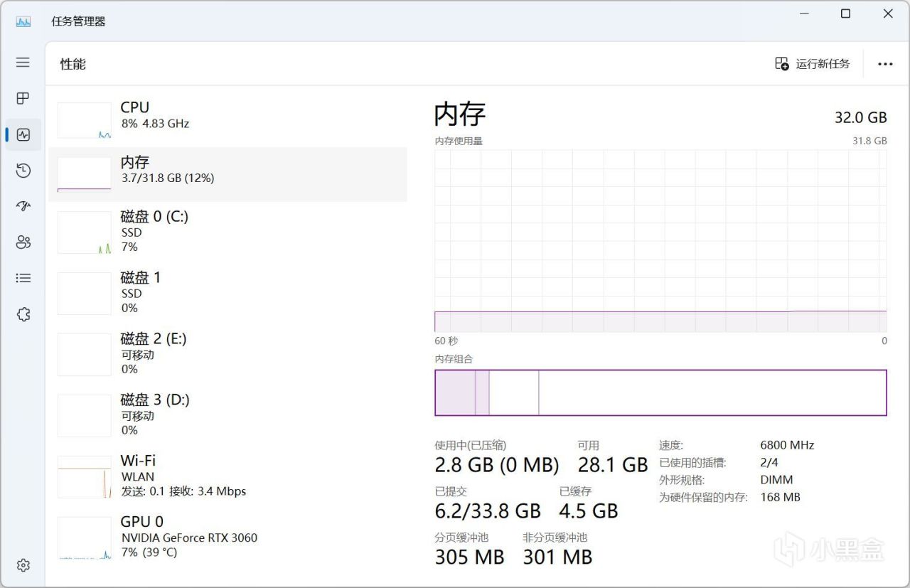Open the App history icon
The height and width of the screenshot is (588, 910).
tap(23, 170)
